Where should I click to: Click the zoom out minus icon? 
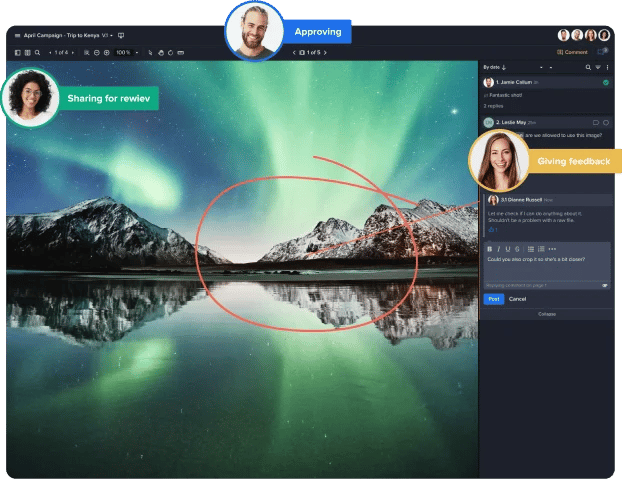point(97,52)
